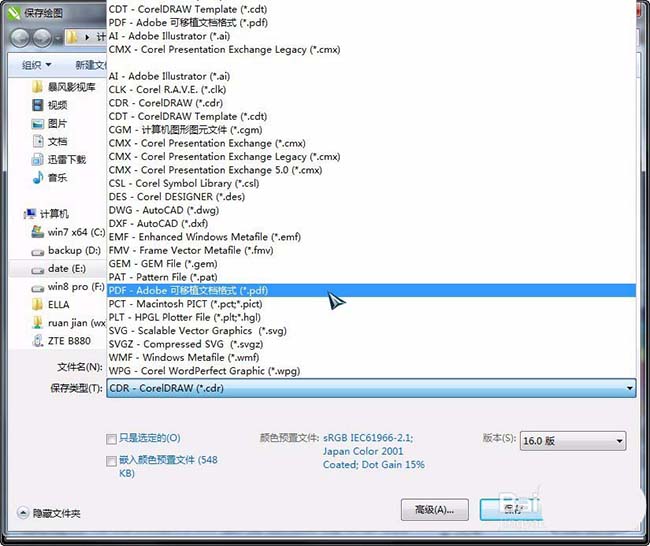Select the win8 pro (F:) drive
650x546 pixels.
tap(68, 286)
